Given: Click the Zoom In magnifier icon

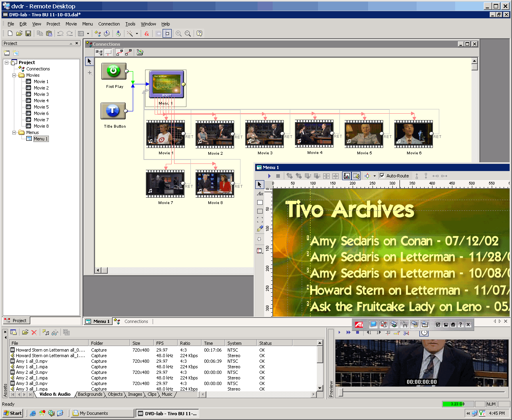Looking at the screenshot, I should click(x=178, y=34).
